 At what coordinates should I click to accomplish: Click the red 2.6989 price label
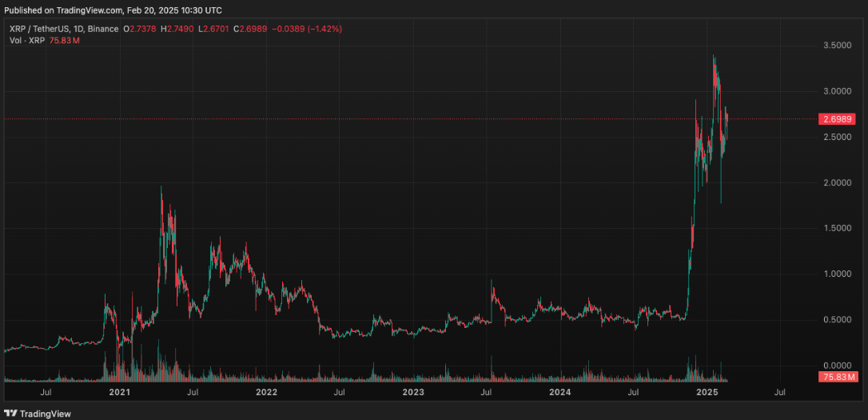point(837,119)
